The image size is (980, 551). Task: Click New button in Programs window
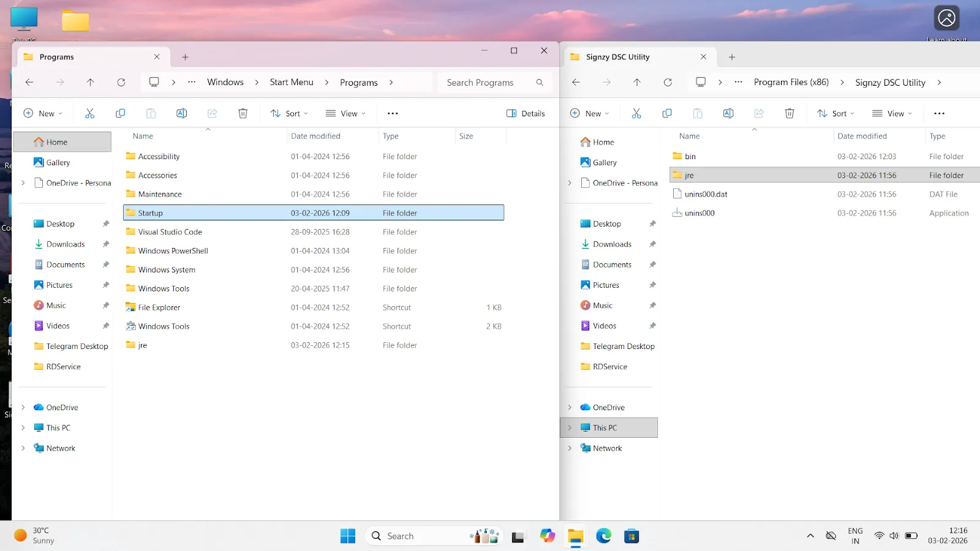42,113
